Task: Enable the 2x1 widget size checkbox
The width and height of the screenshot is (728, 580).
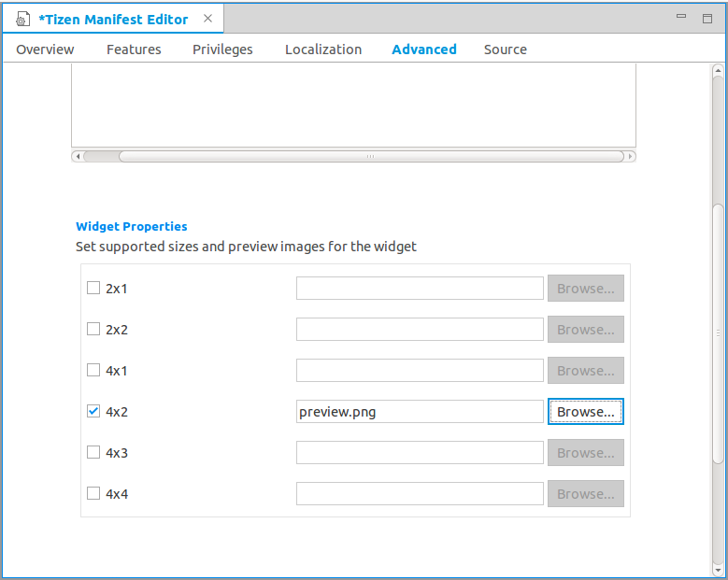Action: (x=93, y=288)
